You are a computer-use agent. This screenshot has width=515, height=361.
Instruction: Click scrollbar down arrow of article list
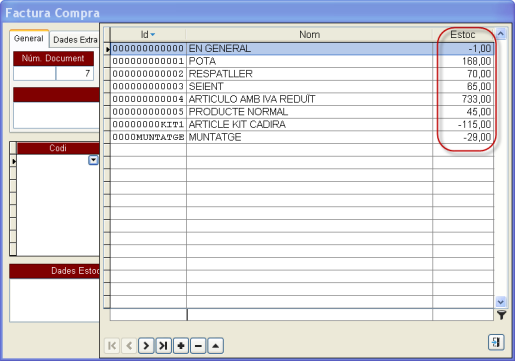(501, 302)
